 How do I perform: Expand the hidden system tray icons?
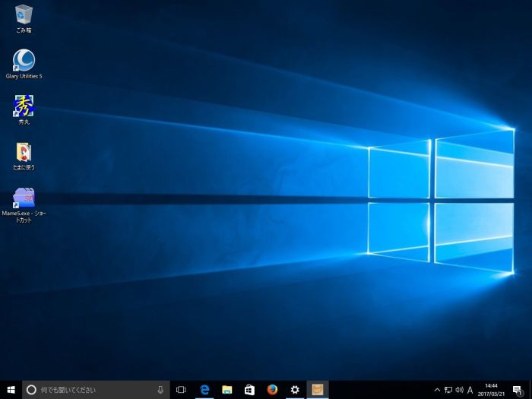click(x=436, y=390)
